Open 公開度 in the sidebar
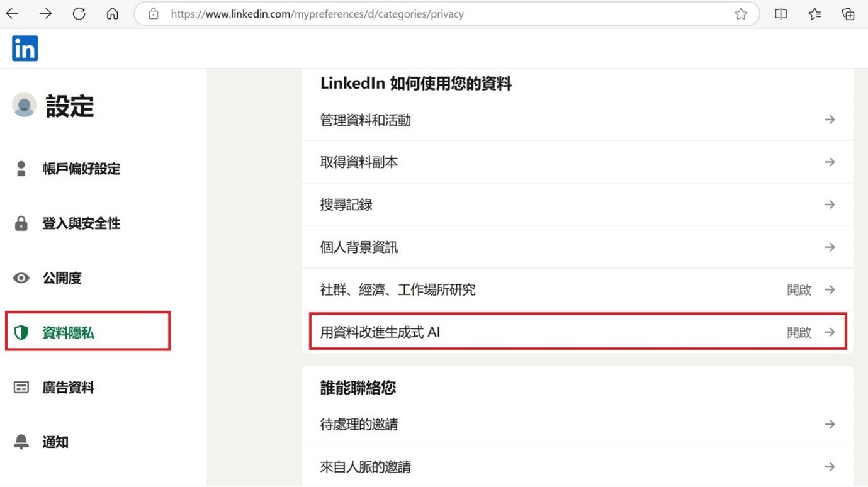 pyautogui.click(x=62, y=278)
